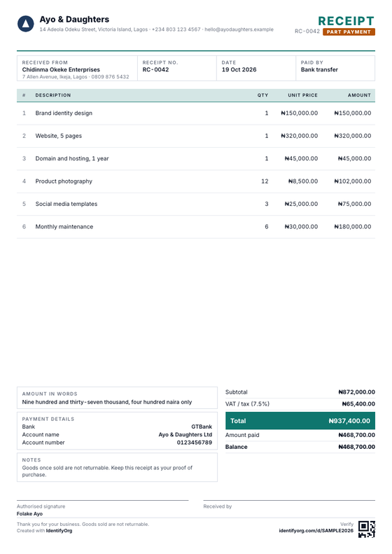Click the ₦30,000.00 unit price

(x=301, y=226)
